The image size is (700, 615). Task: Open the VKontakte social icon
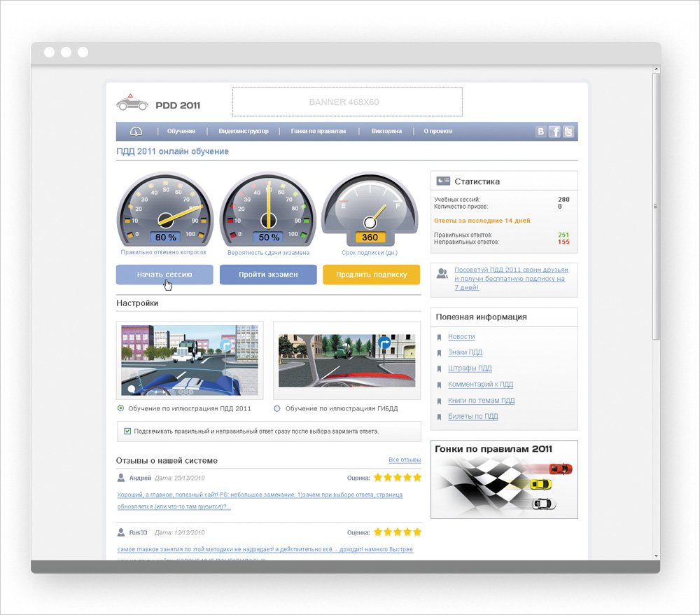(541, 132)
